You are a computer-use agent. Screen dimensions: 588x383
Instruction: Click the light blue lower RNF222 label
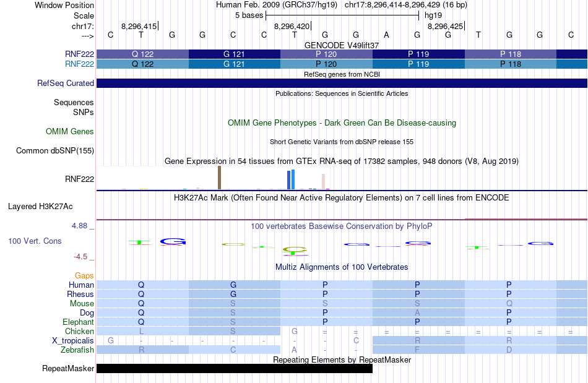click(x=79, y=64)
